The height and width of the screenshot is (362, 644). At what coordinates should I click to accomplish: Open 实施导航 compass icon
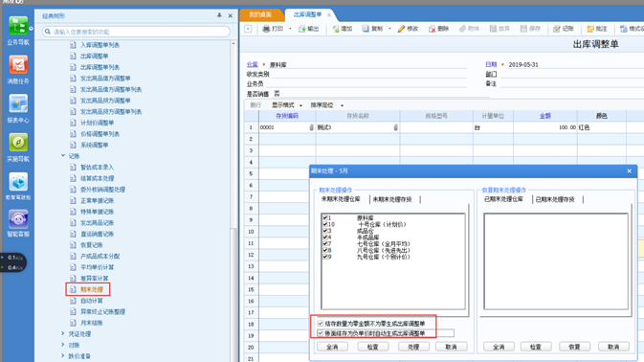coord(18,143)
